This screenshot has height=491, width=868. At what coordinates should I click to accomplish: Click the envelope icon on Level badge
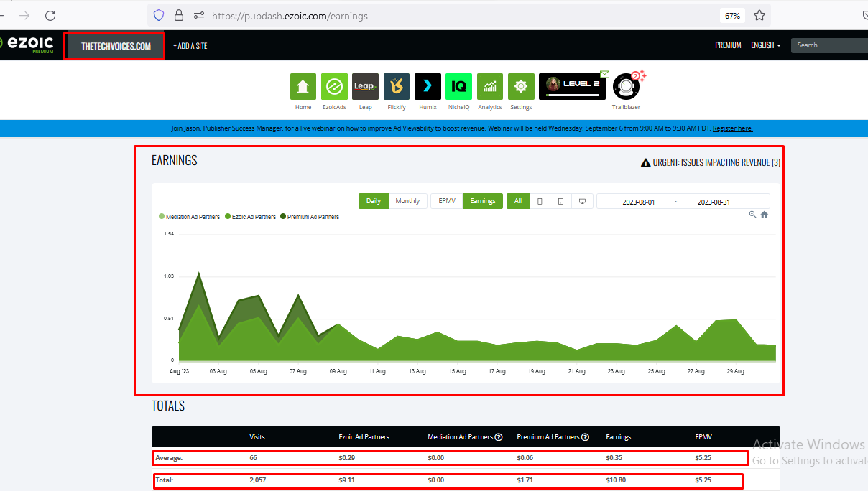pos(604,74)
